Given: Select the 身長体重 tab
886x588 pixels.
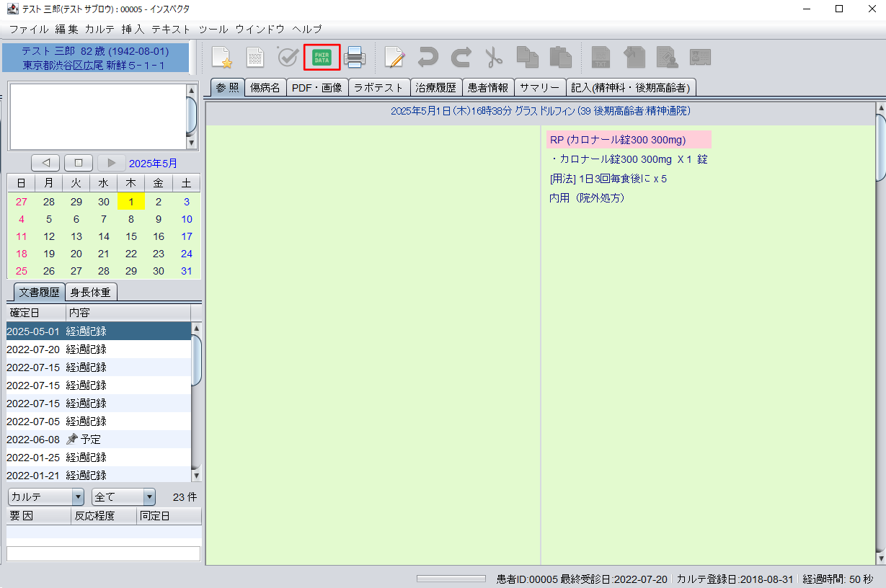Looking at the screenshot, I should point(91,293).
